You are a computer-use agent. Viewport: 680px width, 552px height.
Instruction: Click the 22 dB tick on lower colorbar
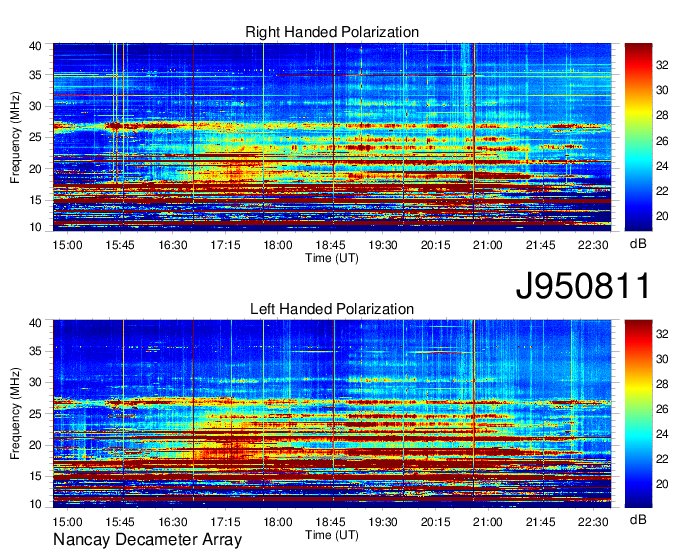click(662, 459)
